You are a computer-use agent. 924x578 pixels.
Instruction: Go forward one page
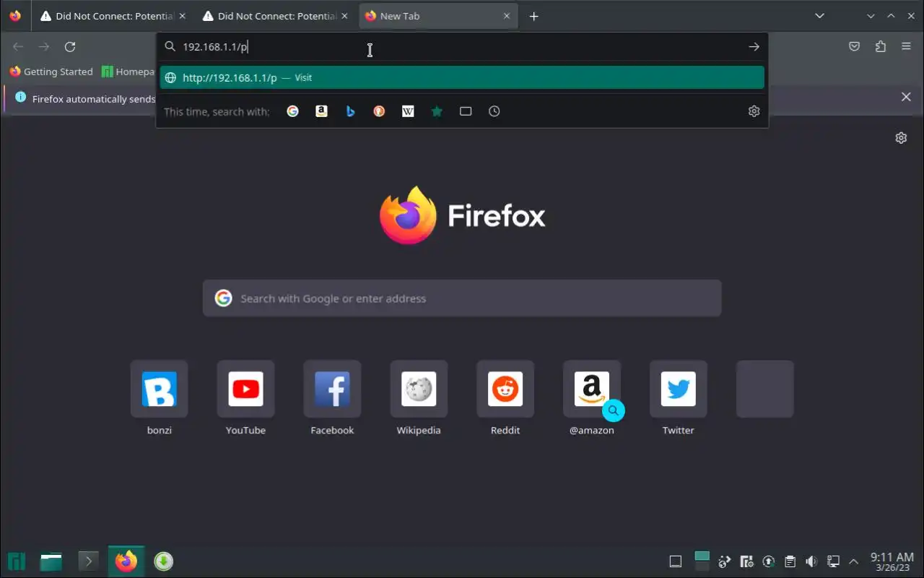(x=44, y=47)
